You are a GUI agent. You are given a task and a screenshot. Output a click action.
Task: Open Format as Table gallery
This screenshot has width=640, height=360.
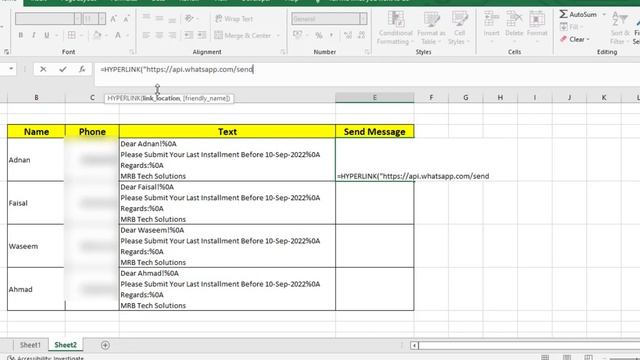431,28
